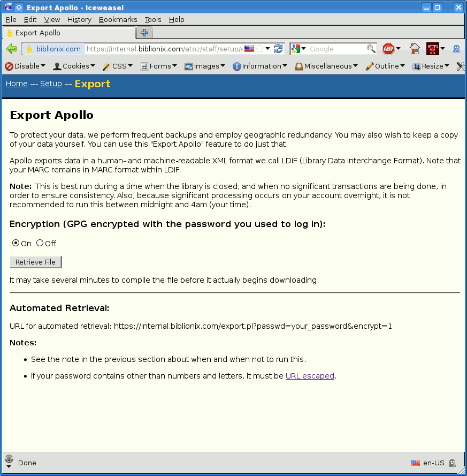Viewport: 467px width, 476px height.
Task: Expand the Information dropdown in toolbar
Action: click(x=260, y=66)
